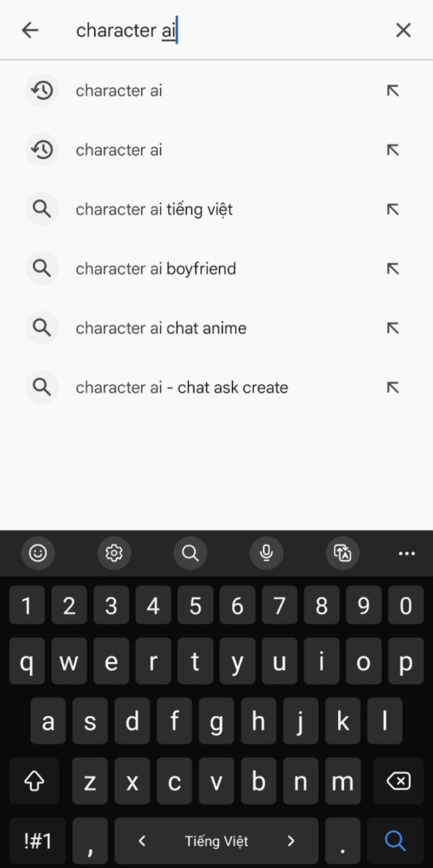Tap the search text field

pyautogui.click(x=227, y=30)
